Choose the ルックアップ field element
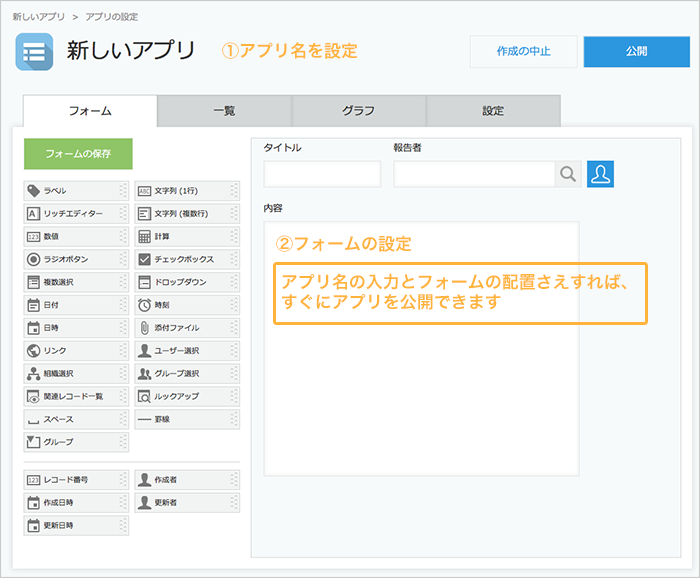 187,397
